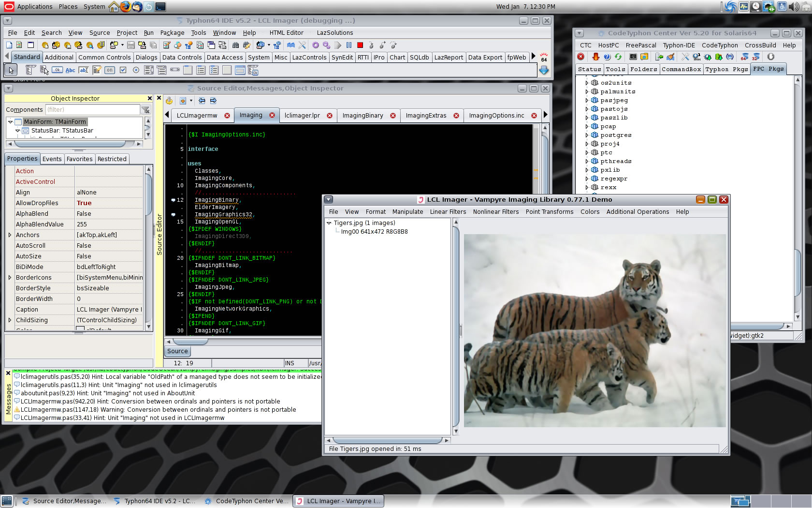
Task: Click the Source button below code editor
Action: pos(177,351)
